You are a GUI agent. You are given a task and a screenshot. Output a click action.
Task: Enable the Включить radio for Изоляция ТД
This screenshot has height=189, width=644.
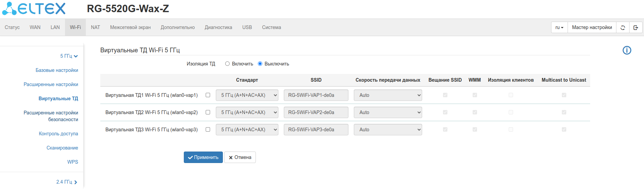coord(228,64)
